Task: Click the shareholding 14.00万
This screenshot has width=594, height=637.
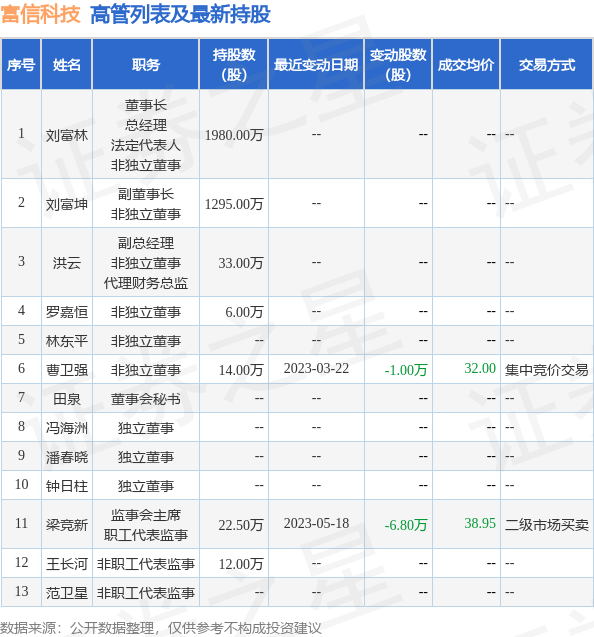Action: (241, 370)
